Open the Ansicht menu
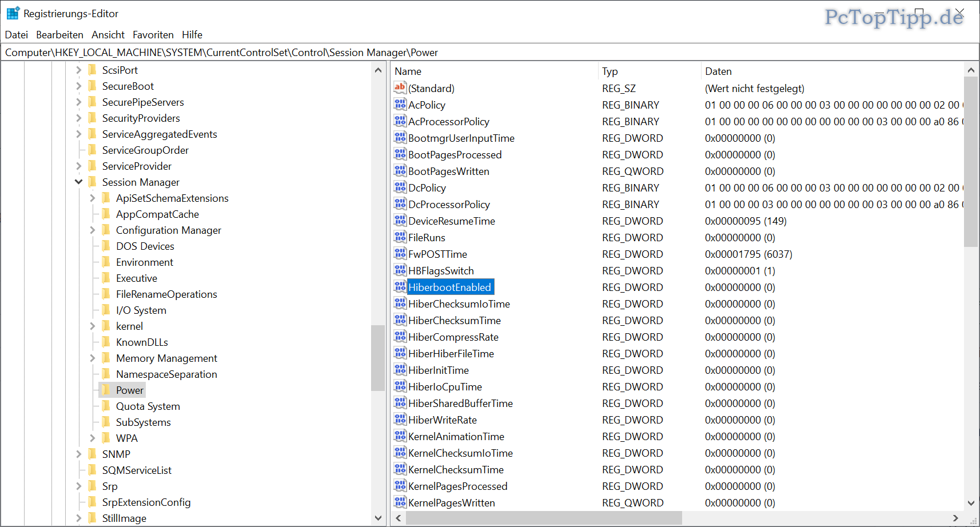Image resolution: width=980 pixels, height=527 pixels. click(x=108, y=35)
